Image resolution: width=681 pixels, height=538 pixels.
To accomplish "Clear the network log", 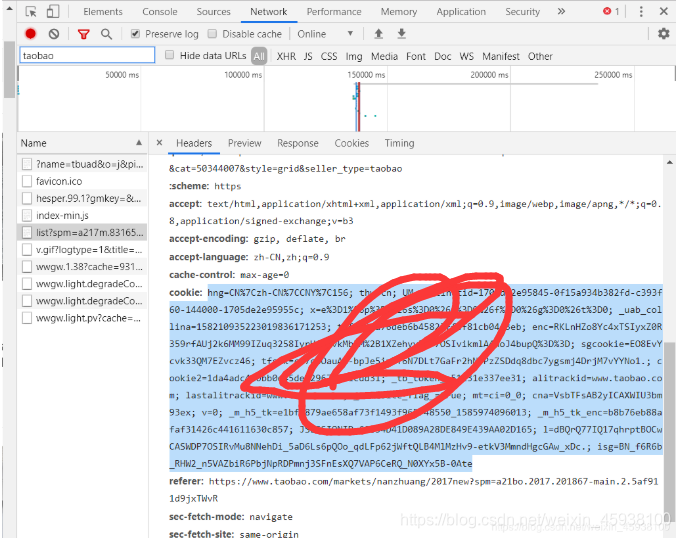I will (x=54, y=34).
